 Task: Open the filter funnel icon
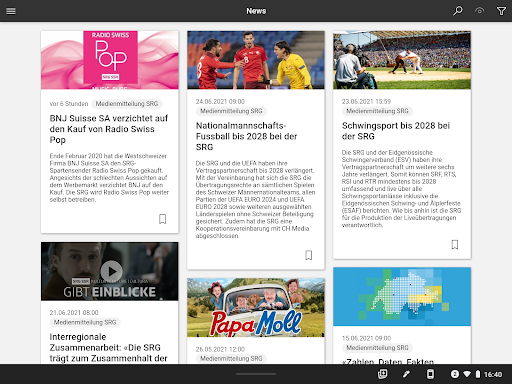tap(501, 11)
